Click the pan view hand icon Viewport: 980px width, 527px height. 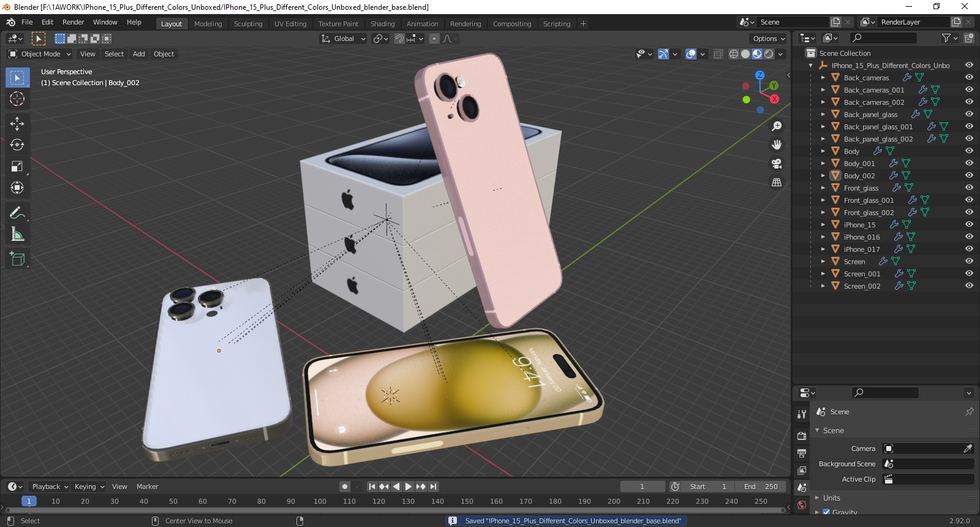(x=777, y=145)
